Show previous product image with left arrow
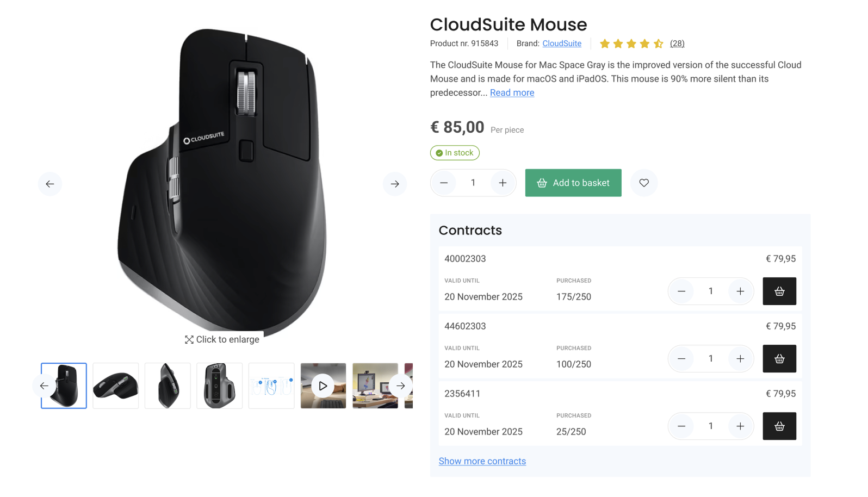This screenshot has height=497, width=868. point(50,184)
